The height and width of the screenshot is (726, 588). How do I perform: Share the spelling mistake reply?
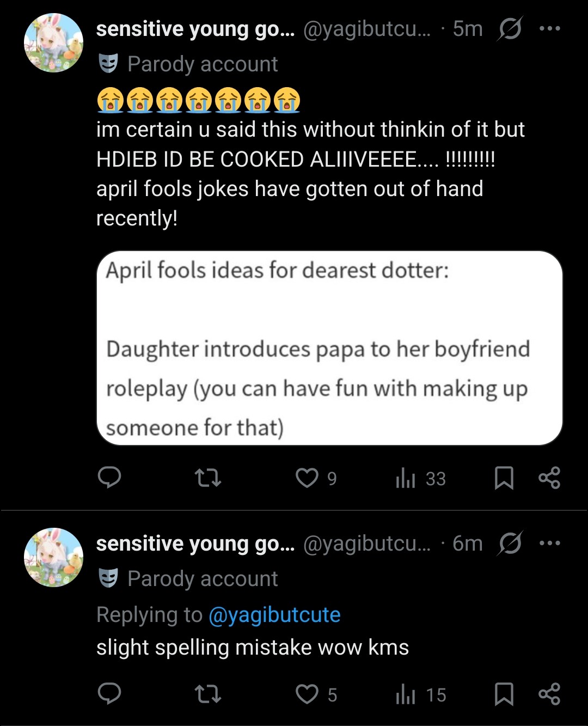tap(549, 694)
